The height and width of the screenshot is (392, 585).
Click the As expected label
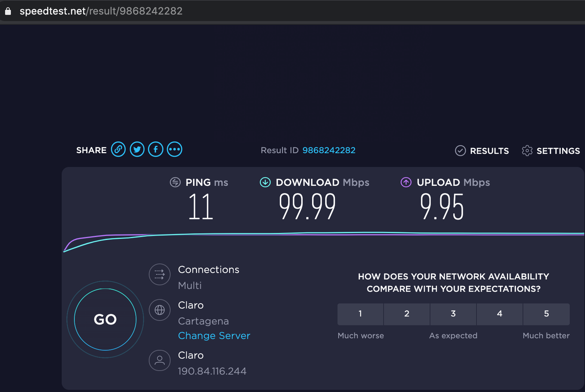tap(453, 336)
